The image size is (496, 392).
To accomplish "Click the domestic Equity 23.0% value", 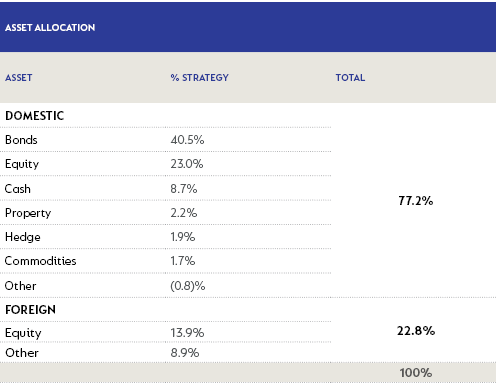I will [x=187, y=164].
